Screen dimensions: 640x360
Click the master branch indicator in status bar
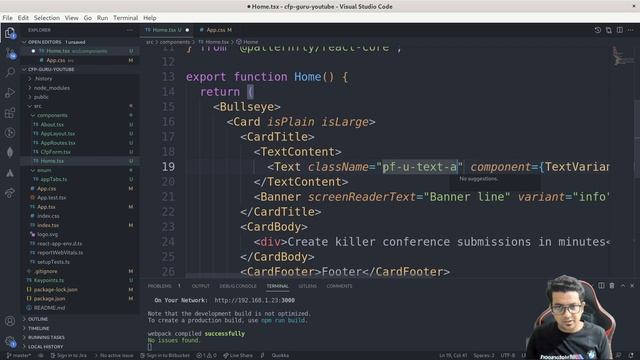click(x=19, y=356)
